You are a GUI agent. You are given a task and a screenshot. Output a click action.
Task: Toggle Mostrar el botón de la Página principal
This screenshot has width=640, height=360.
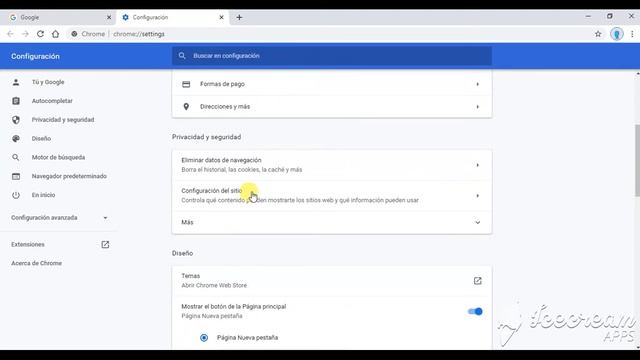tap(475, 311)
